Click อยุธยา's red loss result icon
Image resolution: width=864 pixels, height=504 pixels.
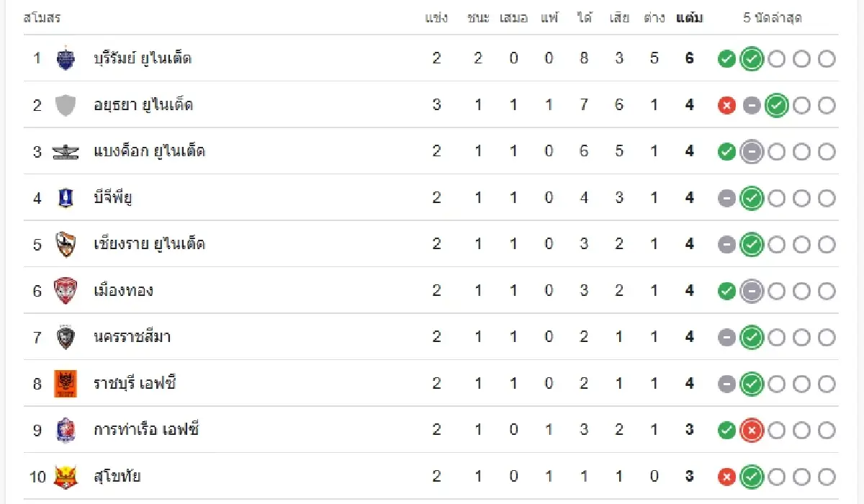[726, 106]
